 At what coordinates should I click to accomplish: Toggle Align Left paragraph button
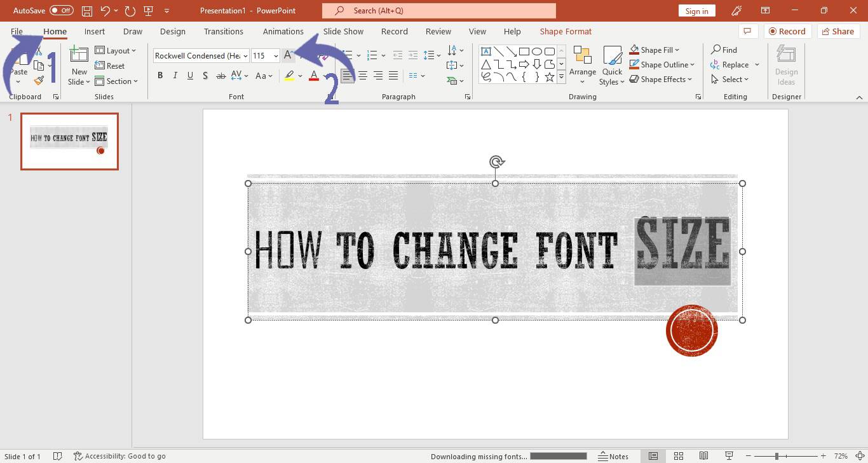tap(347, 76)
